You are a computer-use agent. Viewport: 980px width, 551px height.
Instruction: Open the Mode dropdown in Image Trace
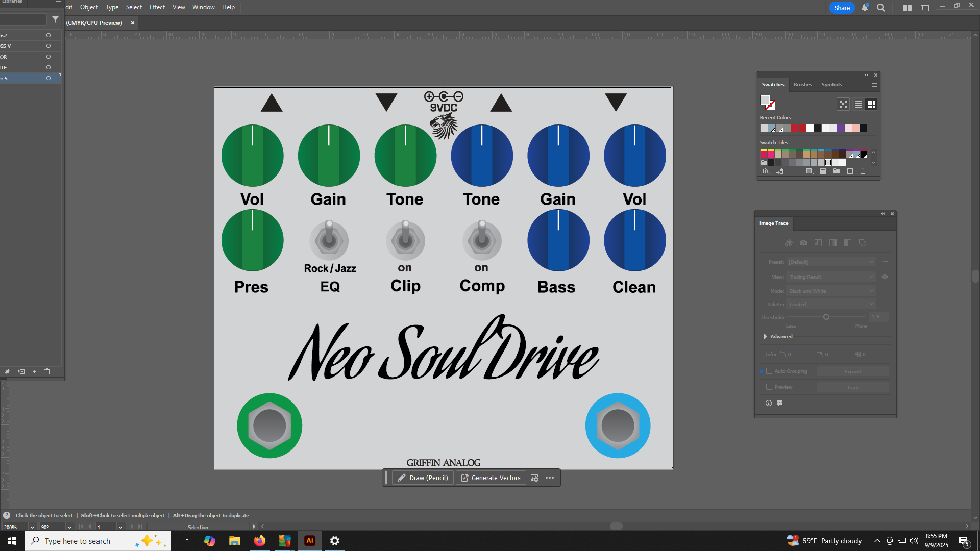(830, 291)
